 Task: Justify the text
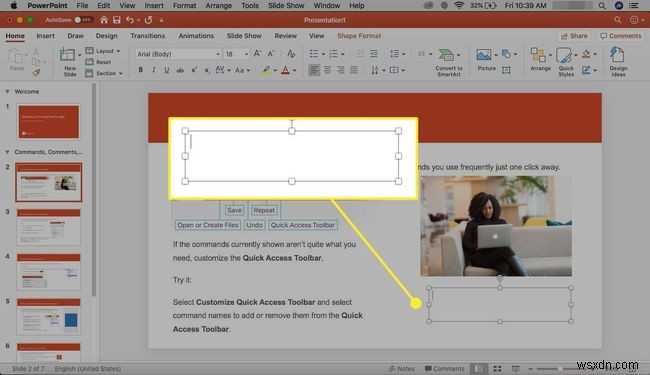point(354,70)
